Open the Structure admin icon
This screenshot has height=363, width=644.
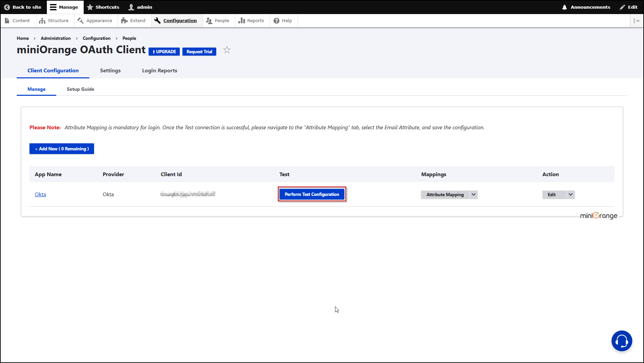click(x=42, y=21)
